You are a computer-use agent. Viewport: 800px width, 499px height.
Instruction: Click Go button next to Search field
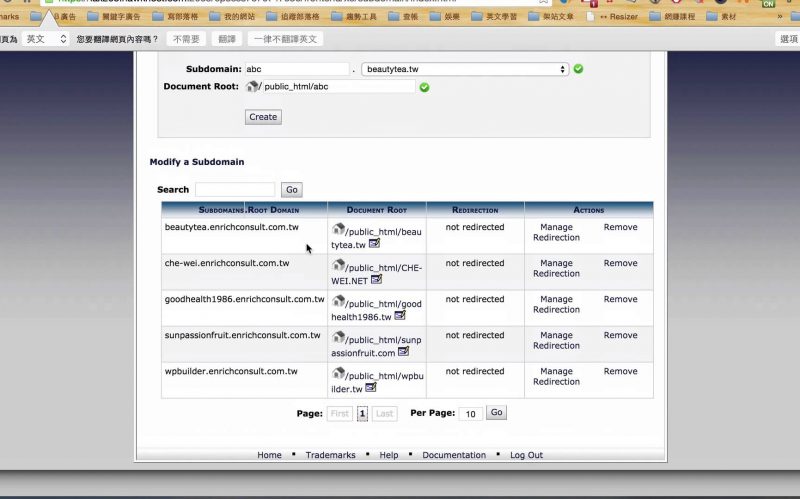pos(291,190)
